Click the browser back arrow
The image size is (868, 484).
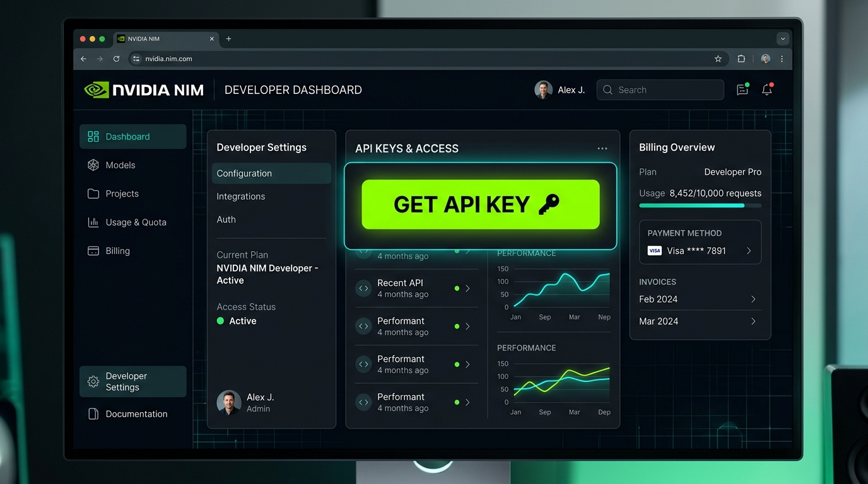tap(83, 59)
